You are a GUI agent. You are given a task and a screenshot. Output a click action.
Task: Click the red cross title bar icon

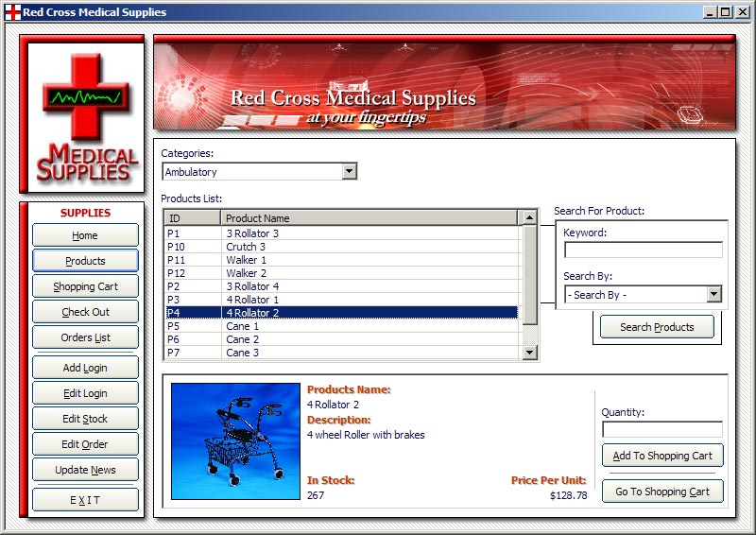(12, 12)
